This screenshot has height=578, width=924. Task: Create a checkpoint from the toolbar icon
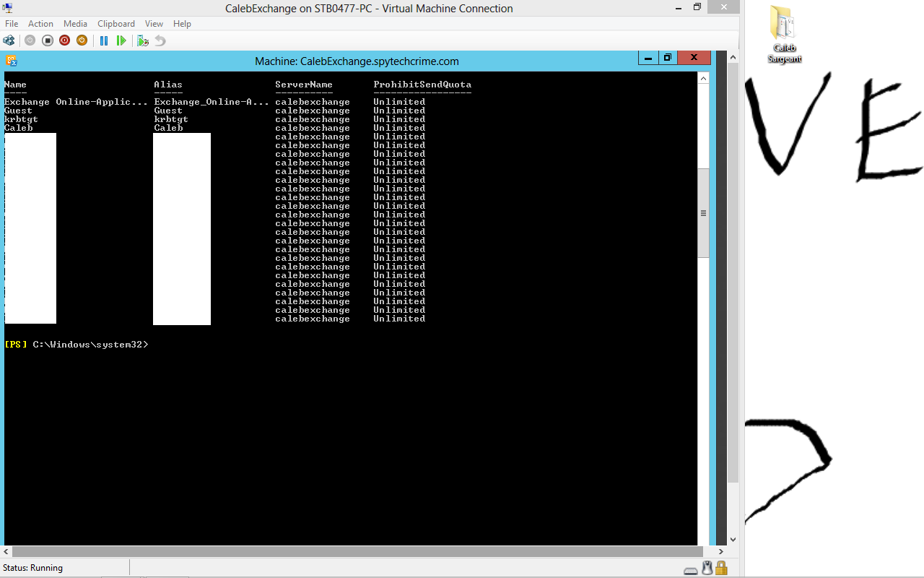[143, 40]
